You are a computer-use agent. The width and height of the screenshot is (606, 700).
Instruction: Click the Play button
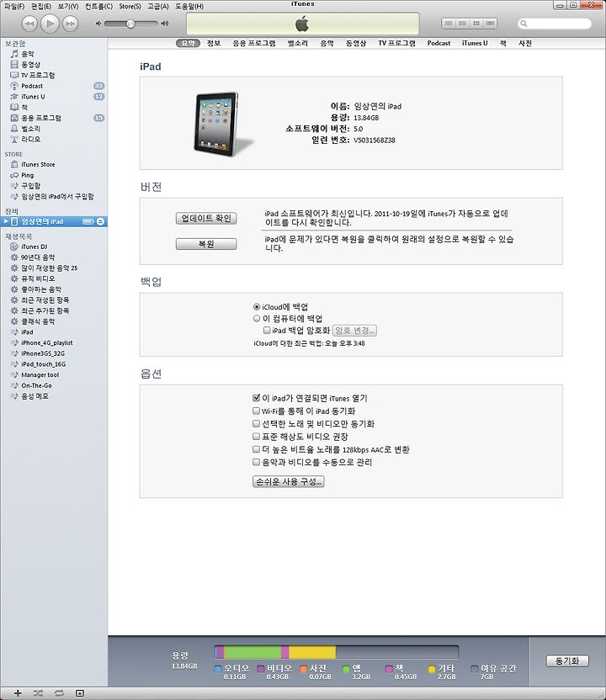(50, 24)
